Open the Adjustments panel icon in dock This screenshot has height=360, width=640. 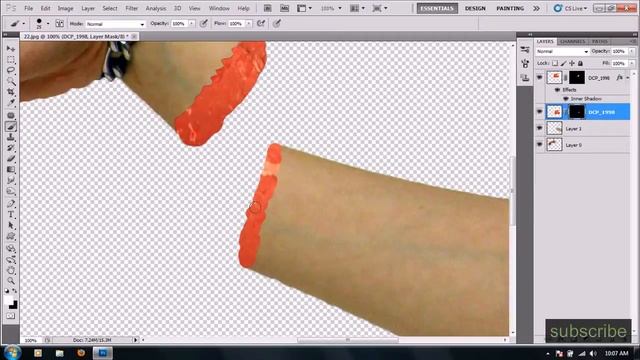point(525,50)
